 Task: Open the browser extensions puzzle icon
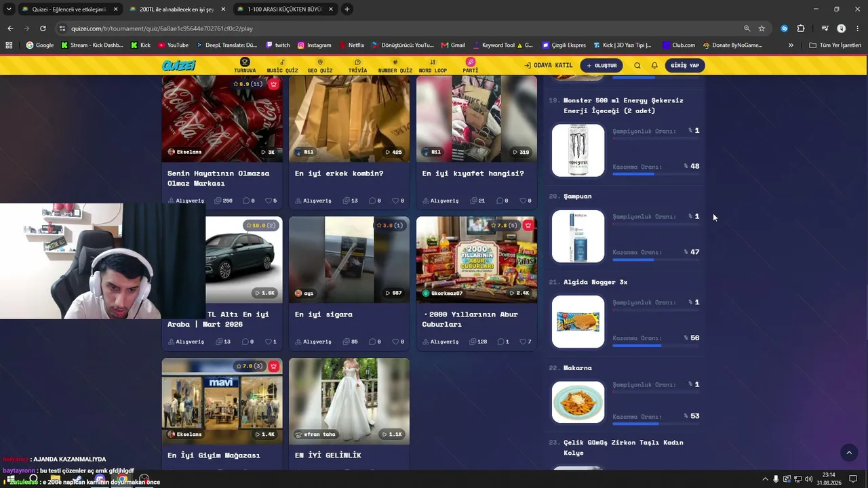tap(801, 28)
